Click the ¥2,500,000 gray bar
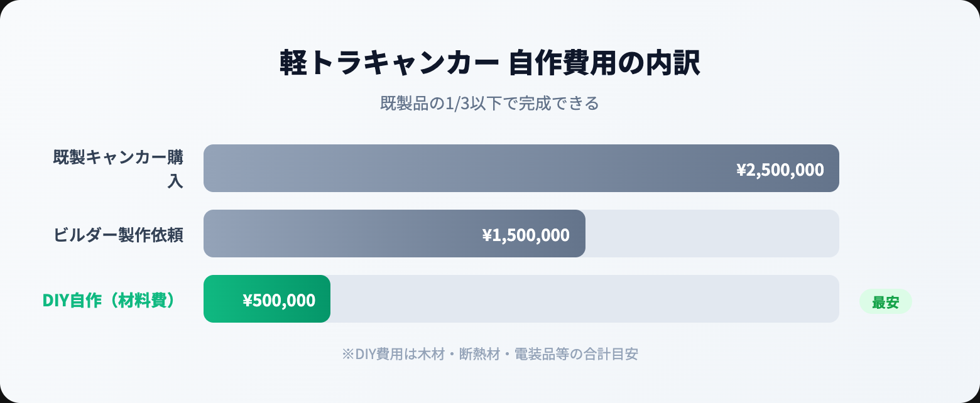Image resolution: width=980 pixels, height=403 pixels. pos(521,168)
